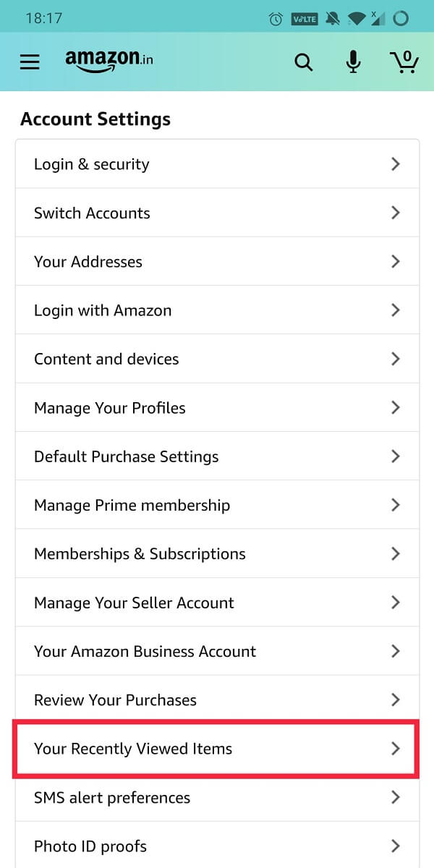Screen dimensions: 434x868
Task: Tap the cart item count badge
Action: pos(411,53)
